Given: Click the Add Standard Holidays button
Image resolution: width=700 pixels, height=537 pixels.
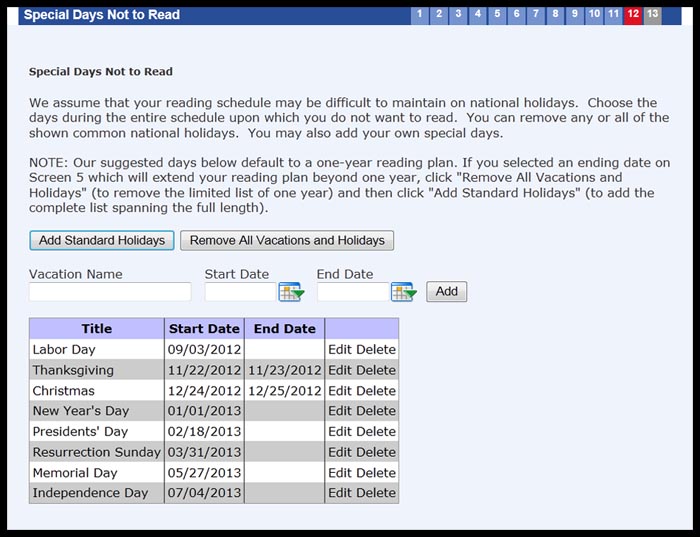Looking at the screenshot, I should coord(102,240).
